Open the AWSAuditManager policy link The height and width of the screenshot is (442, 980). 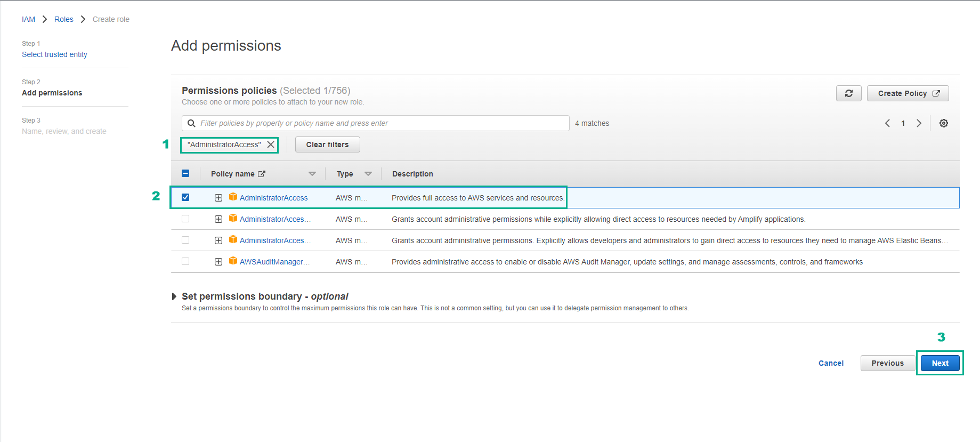click(x=275, y=262)
